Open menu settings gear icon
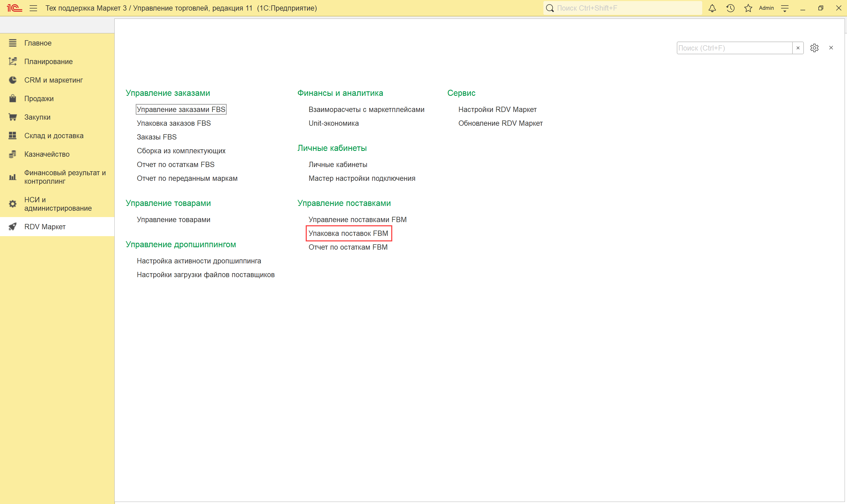Viewport: 847px width, 504px height. tap(814, 48)
